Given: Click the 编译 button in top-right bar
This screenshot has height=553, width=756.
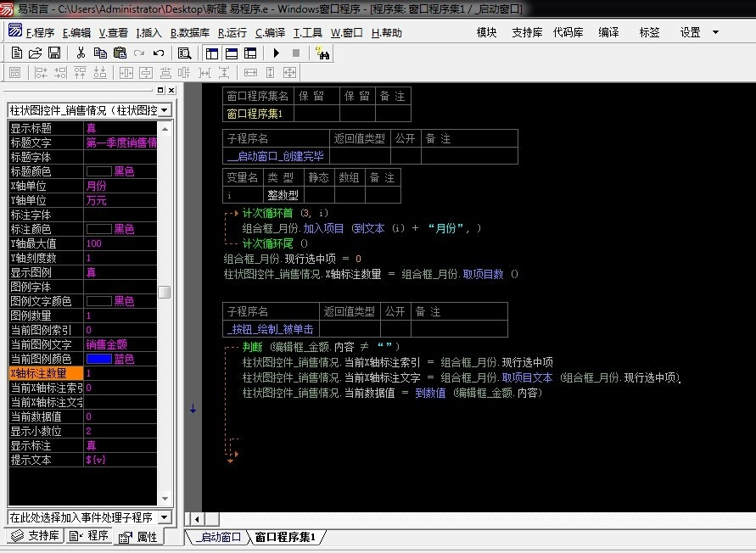Looking at the screenshot, I should (x=608, y=32).
